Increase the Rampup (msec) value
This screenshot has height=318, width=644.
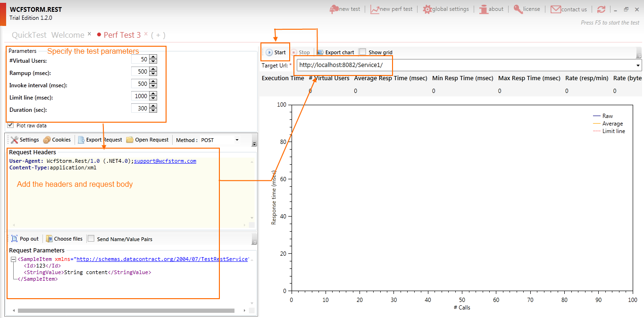click(x=153, y=70)
